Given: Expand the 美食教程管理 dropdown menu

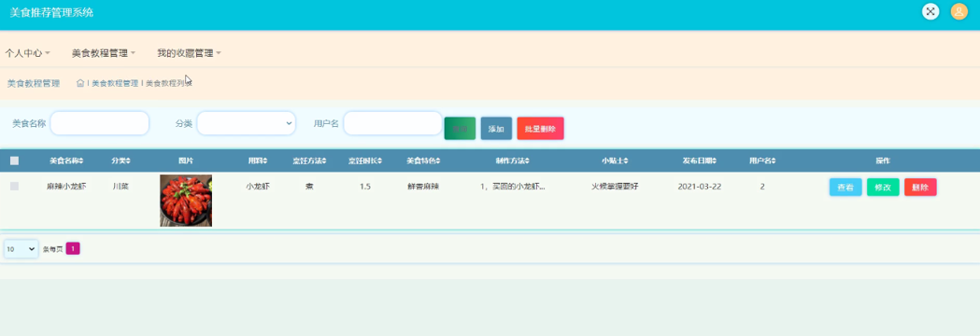Looking at the screenshot, I should point(104,54).
